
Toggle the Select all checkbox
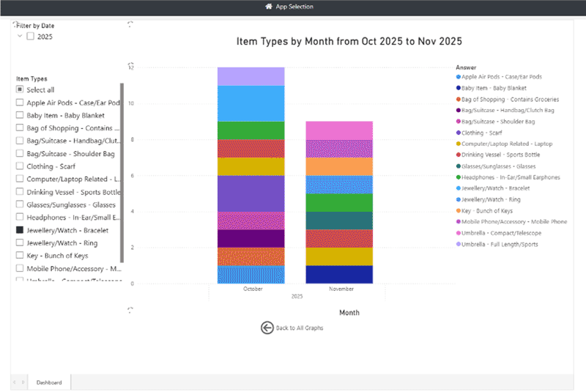(20, 90)
